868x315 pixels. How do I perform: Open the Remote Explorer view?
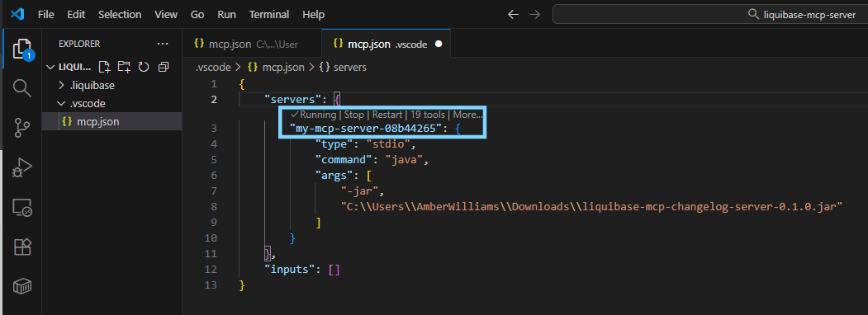[x=22, y=208]
